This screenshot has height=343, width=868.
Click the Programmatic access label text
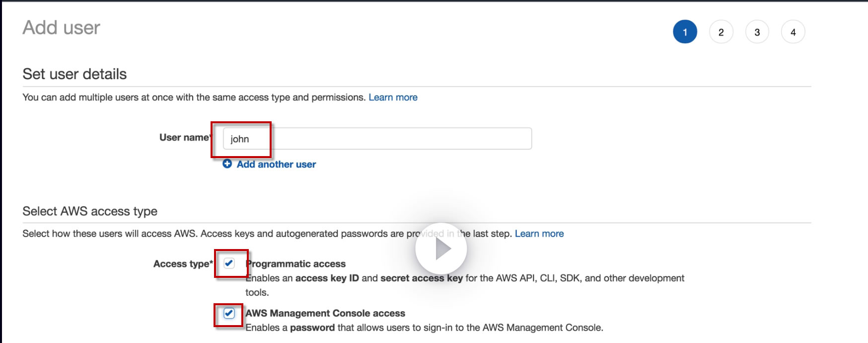pos(296,264)
